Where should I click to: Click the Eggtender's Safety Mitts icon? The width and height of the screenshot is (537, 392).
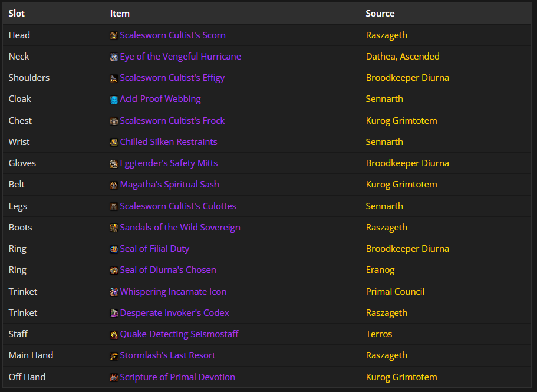coord(114,164)
